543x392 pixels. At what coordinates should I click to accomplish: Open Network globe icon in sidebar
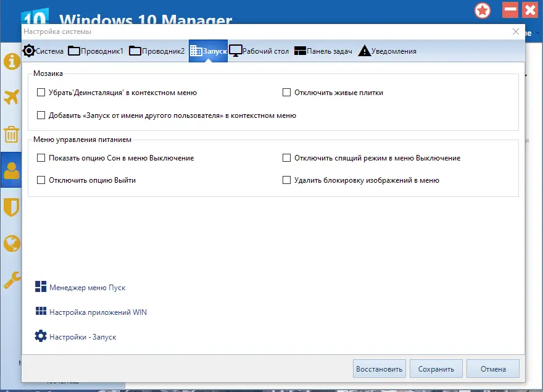(12, 243)
